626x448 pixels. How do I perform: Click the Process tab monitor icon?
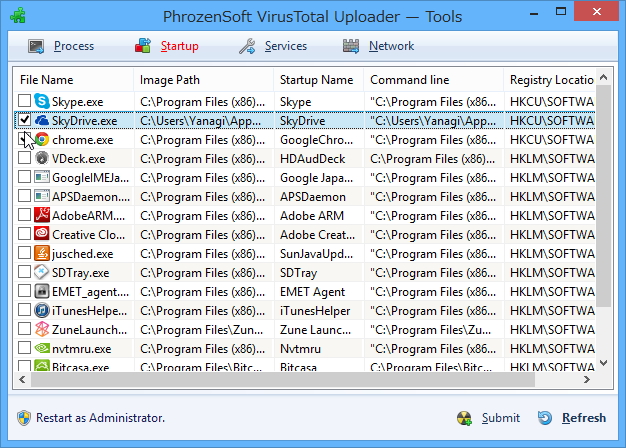[x=36, y=46]
